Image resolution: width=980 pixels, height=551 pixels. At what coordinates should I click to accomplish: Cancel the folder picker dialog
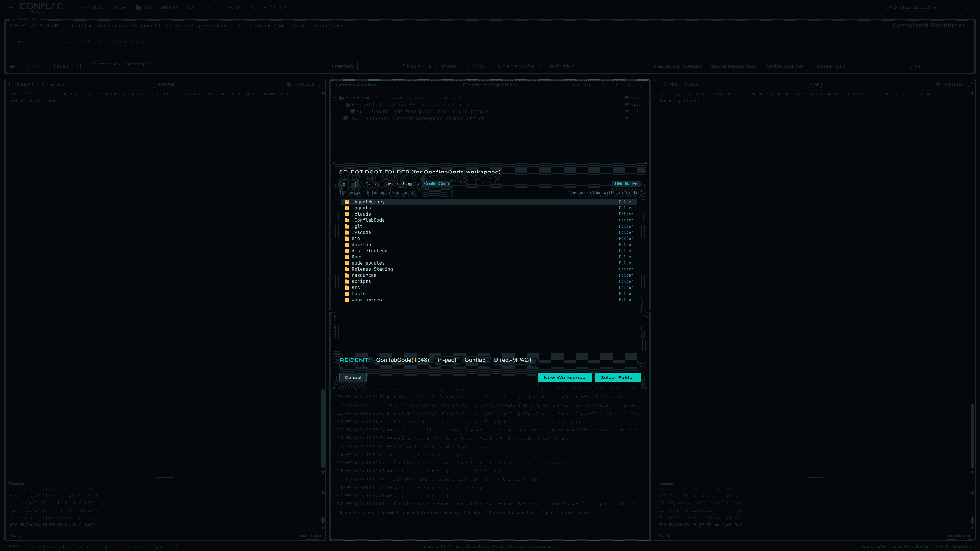353,378
